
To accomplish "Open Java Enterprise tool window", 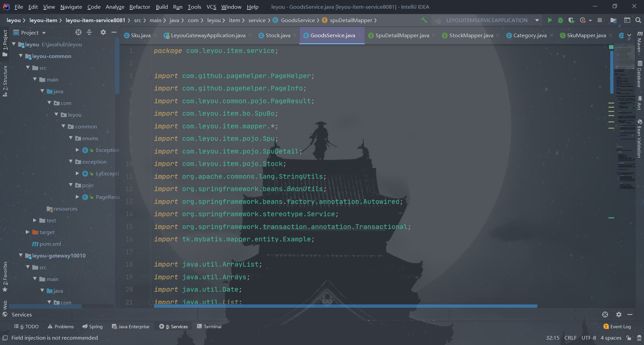I will pos(130,327).
